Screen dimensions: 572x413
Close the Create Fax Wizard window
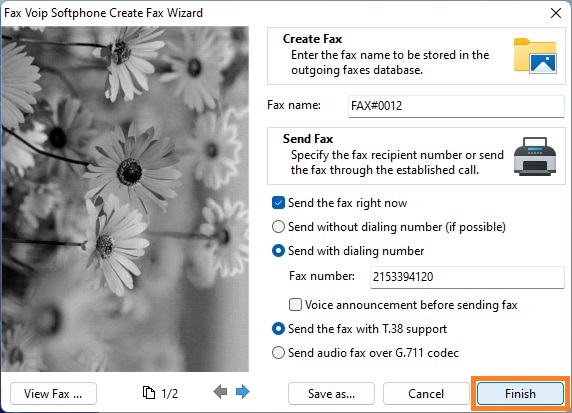click(556, 13)
